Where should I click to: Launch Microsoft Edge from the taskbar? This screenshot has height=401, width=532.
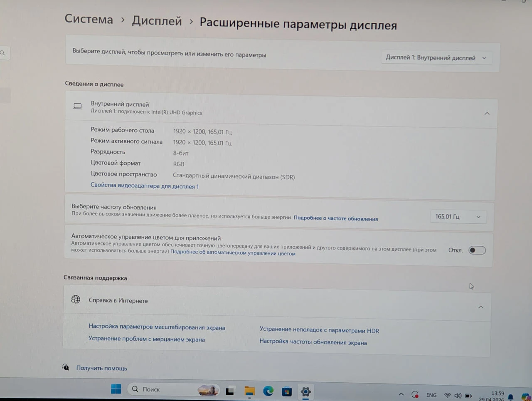[268, 391]
